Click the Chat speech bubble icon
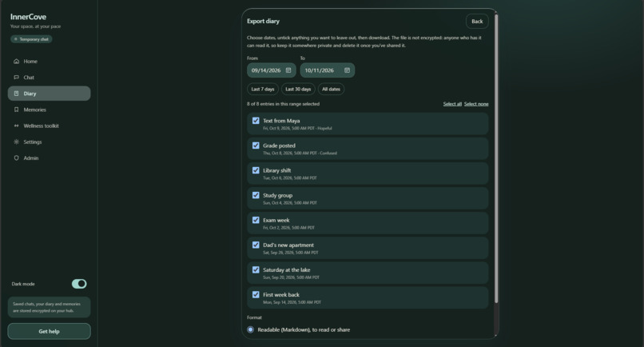Viewport: 644px width, 347px height. click(x=17, y=78)
